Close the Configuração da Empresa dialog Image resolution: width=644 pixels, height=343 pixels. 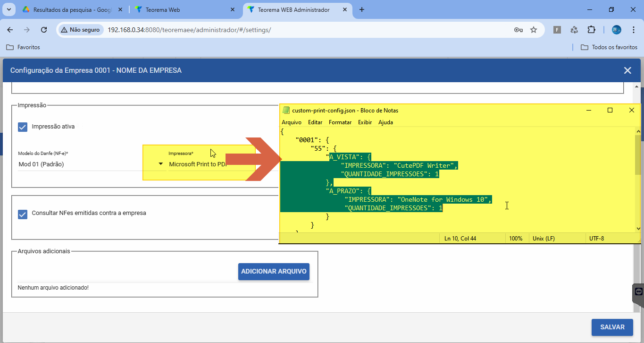[x=627, y=70]
